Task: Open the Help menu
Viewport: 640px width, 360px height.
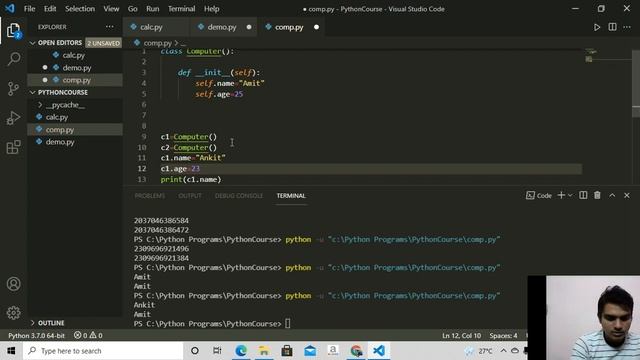Action: click(211, 9)
